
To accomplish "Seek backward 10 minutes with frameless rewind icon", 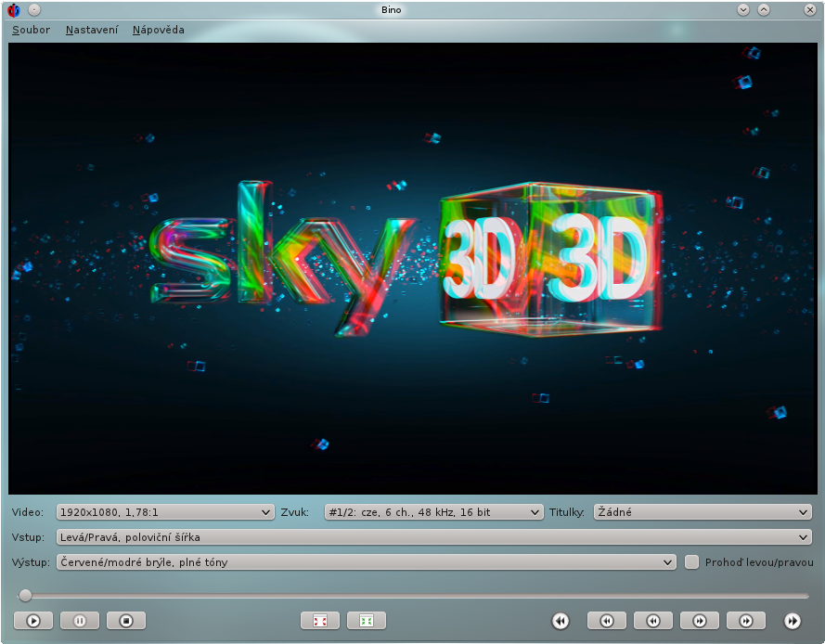I will point(561,622).
